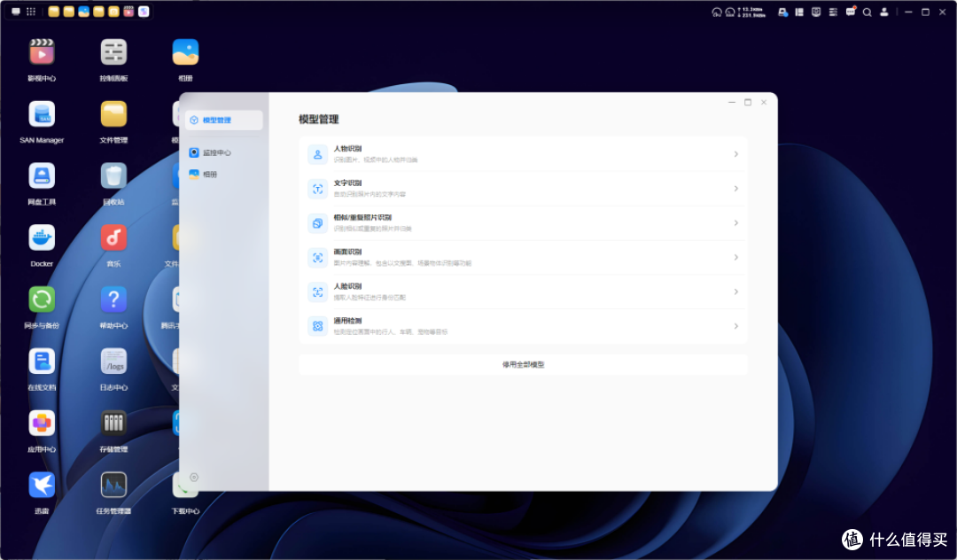The width and height of the screenshot is (957, 560).
Task: Click the 人脸识别 row title
Action: coord(347,286)
